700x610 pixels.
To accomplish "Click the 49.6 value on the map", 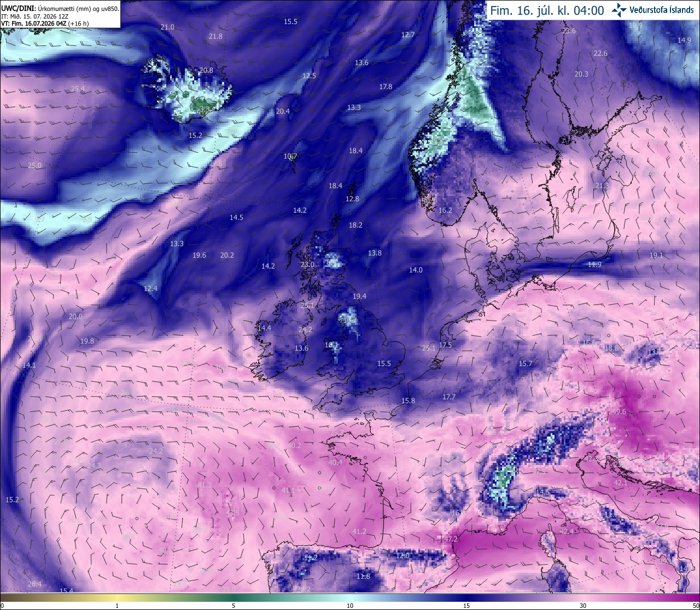I will (619, 412).
